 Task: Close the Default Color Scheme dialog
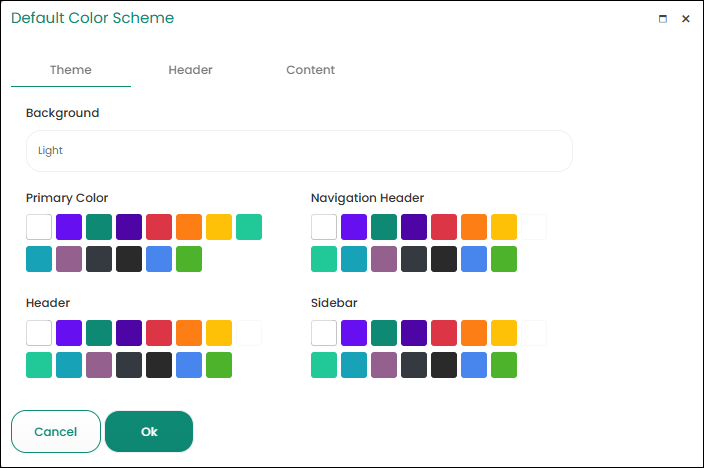click(686, 19)
